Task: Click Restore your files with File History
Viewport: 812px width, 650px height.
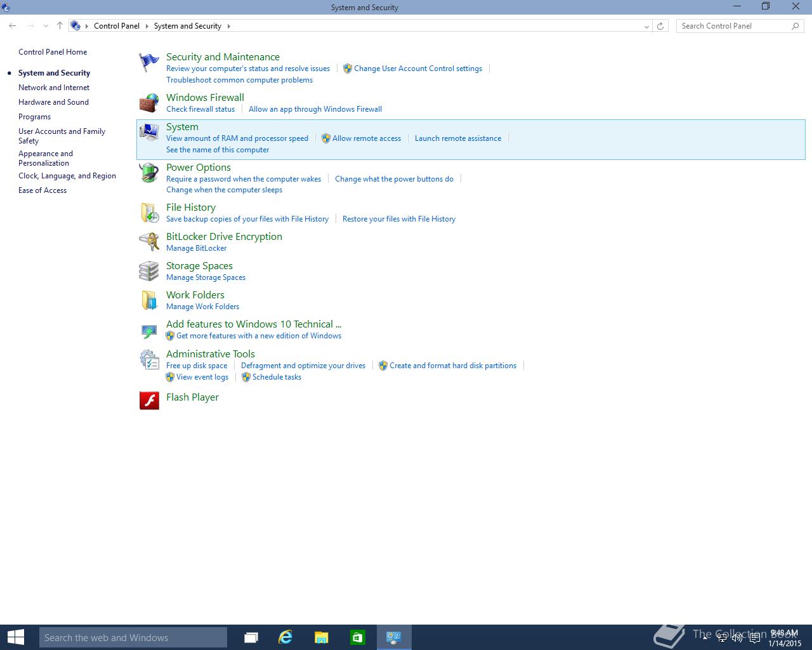Action: tap(399, 219)
